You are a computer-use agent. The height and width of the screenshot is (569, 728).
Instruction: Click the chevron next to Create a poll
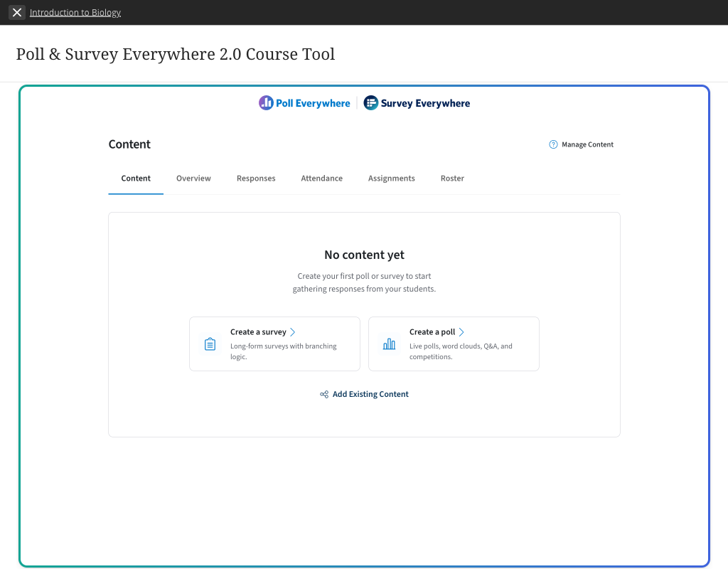(461, 332)
